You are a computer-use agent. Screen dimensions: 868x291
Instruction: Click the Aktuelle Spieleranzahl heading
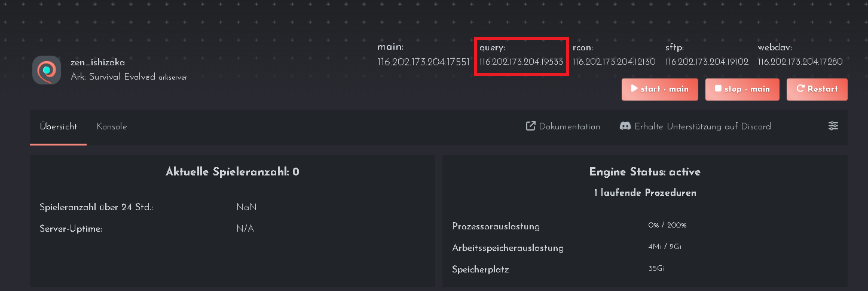point(232,172)
